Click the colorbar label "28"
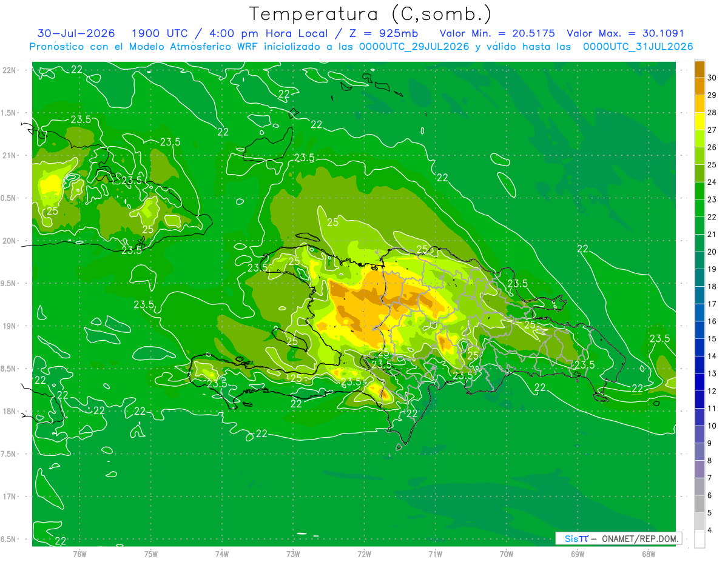Image resolution: width=728 pixels, height=562 pixels. (x=712, y=112)
